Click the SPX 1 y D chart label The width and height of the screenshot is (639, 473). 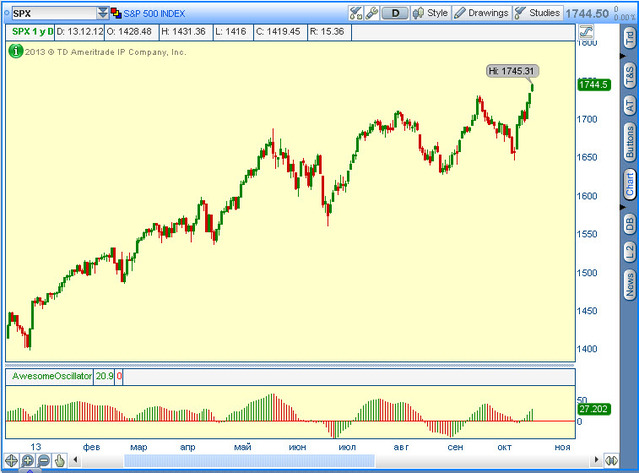click(33, 32)
